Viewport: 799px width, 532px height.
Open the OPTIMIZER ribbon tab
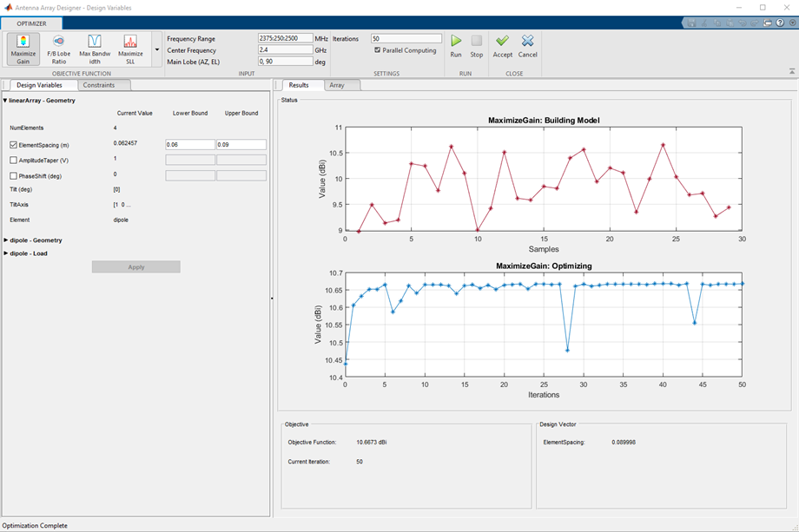click(31, 23)
